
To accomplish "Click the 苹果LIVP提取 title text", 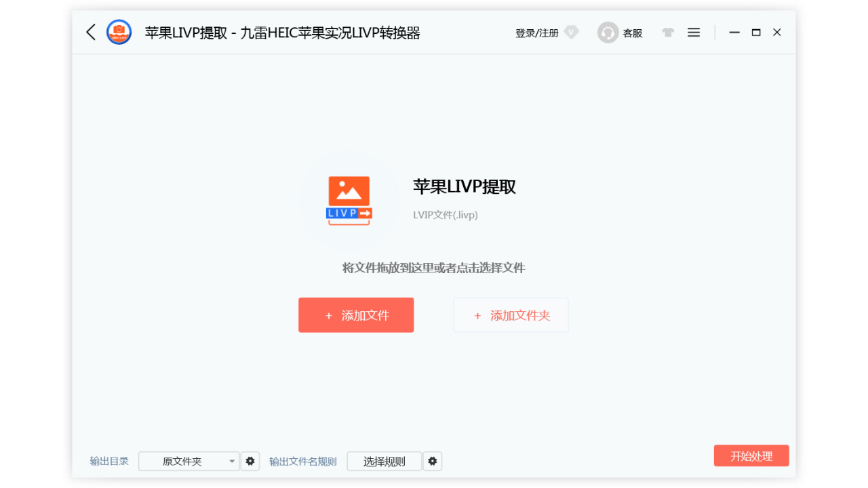I will tap(465, 186).
